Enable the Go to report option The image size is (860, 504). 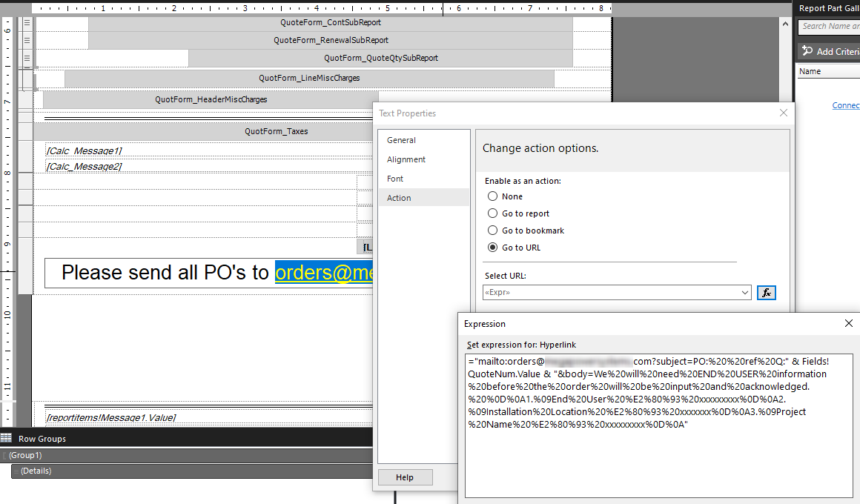point(492,213)
